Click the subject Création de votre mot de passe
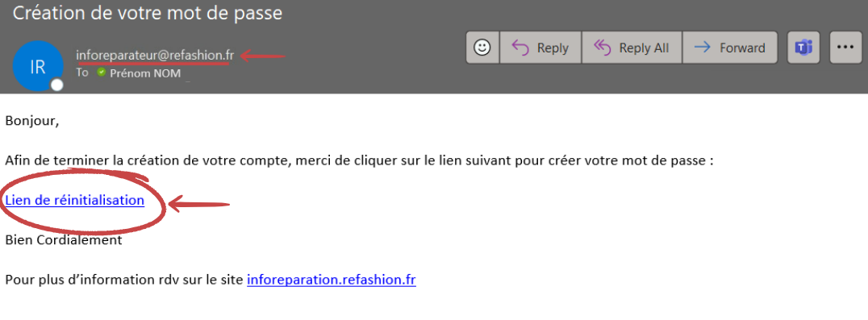This screenshot has width=868, height=320. [148, 13]
